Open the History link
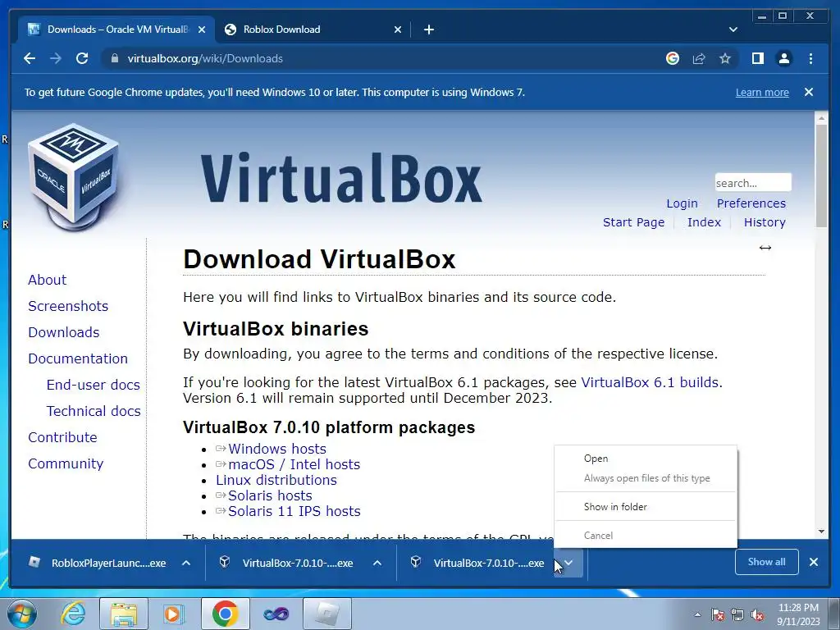This screenshot has width=840, height=630. point(765,222)
